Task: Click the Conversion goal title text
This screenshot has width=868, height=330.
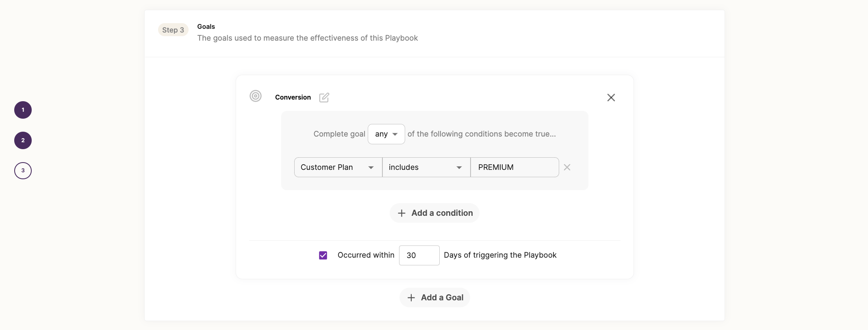Action: coord(293,98)
